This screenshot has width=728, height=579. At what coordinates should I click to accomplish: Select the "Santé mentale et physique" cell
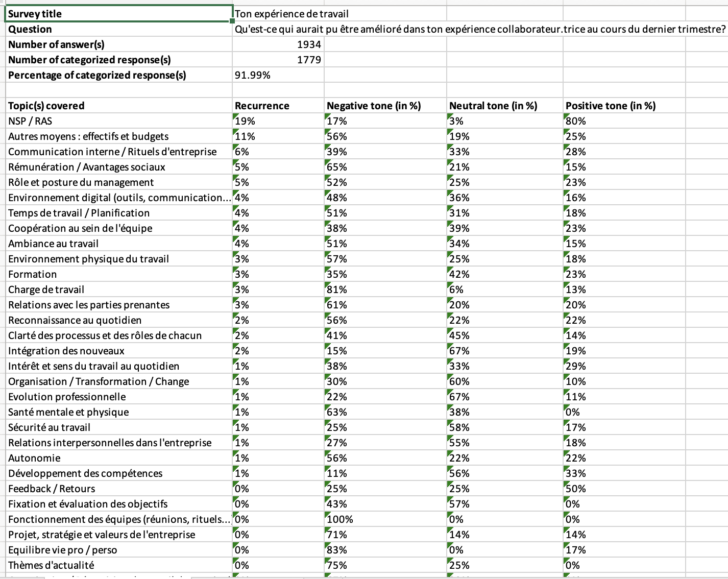pos(68,412)
